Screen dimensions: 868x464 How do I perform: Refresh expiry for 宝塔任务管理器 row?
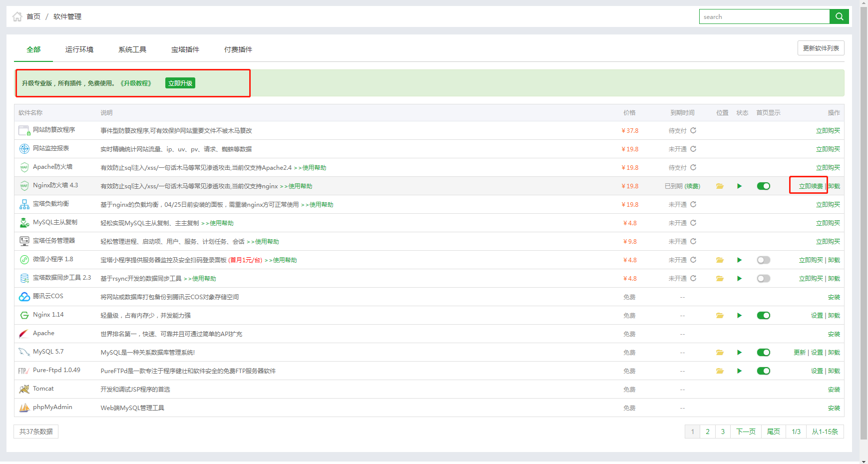pyautogui.click(x=693, y=241)
